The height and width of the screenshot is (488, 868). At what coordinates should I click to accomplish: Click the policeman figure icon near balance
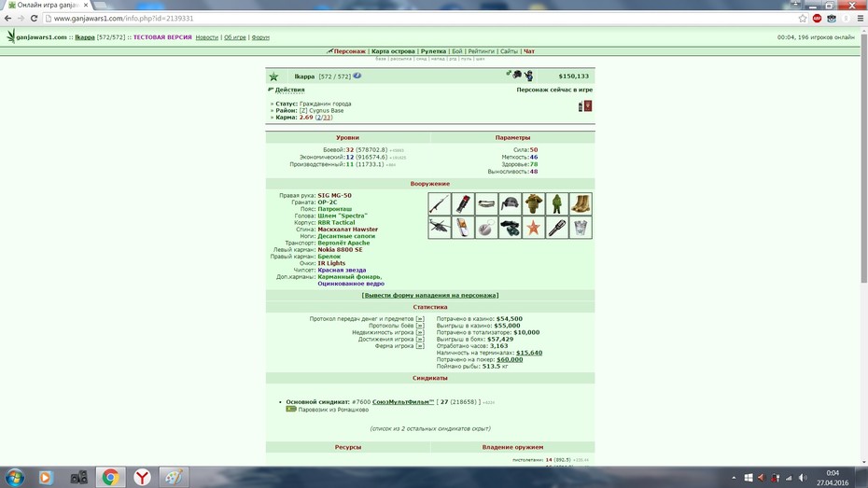tap(528, 76)
